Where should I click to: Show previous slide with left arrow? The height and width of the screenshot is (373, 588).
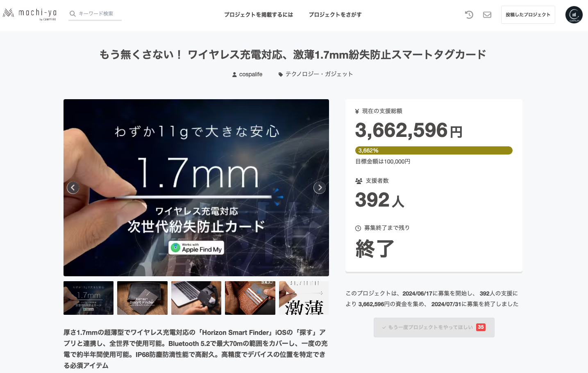click(x=73, y=188)
